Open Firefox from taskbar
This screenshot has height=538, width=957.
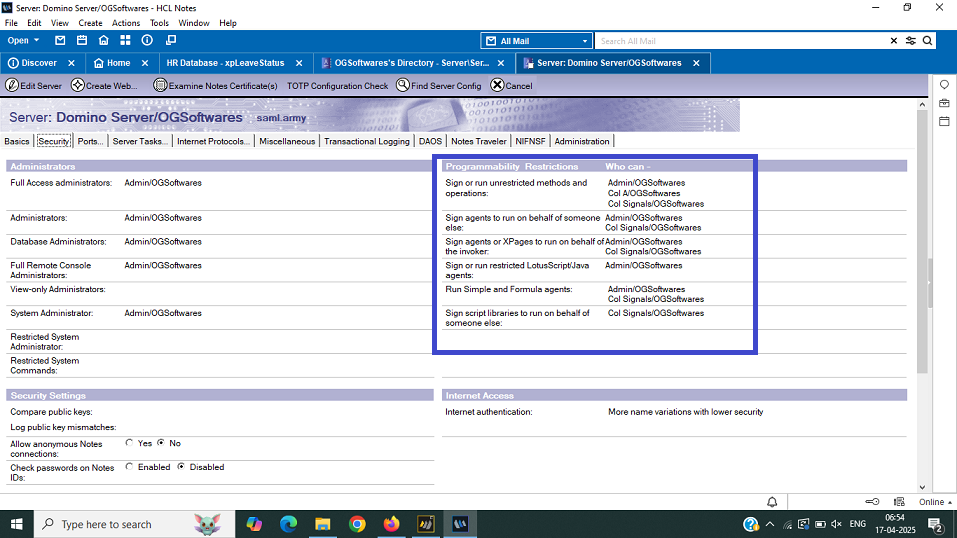tap(391, 524)
